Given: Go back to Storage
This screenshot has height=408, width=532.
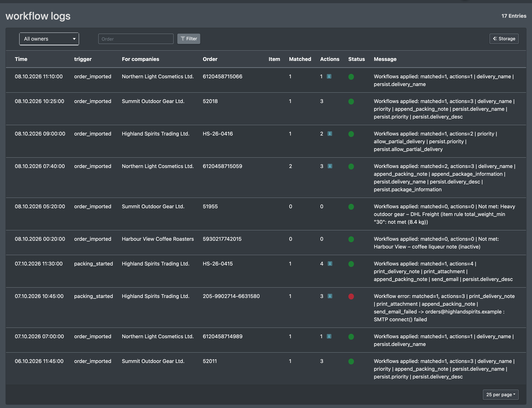Looking at the screenshot, I should click(x=504, y=39).
